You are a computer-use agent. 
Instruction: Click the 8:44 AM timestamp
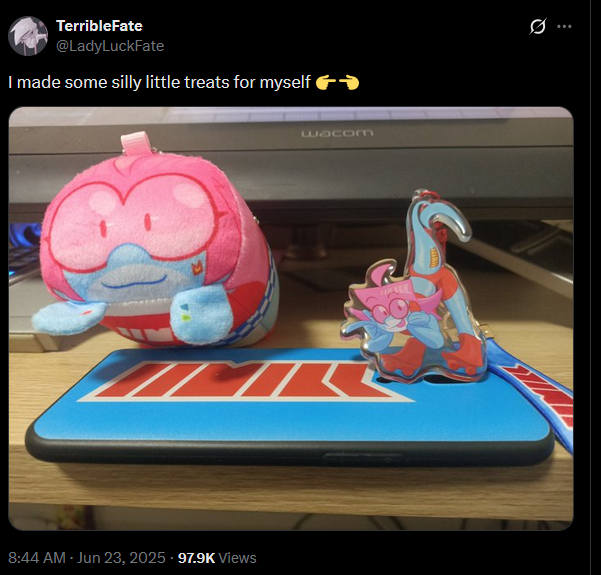[37, 558]
